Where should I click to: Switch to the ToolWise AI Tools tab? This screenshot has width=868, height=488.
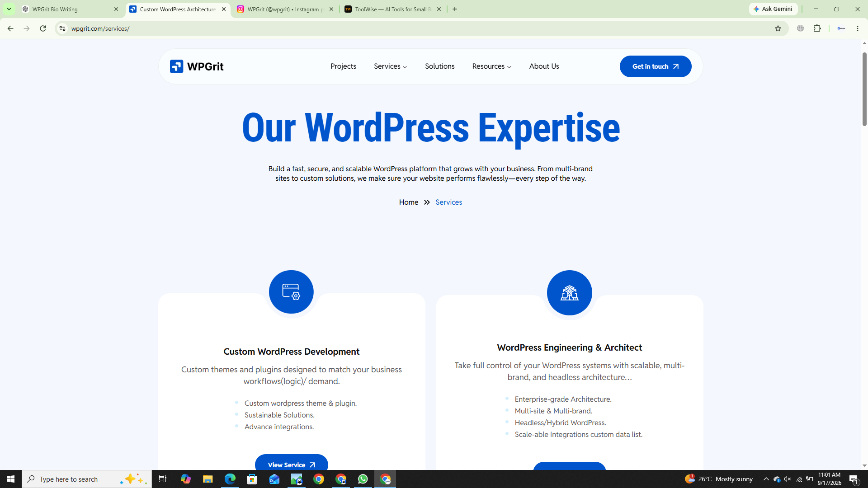click(x=392, y=9)
